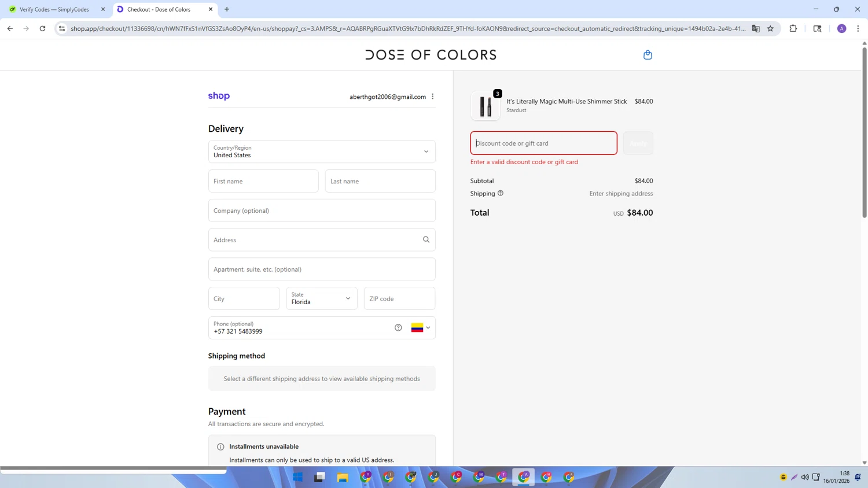This screenshot has width=868, height=488.
Task: Expand the Country/Region dropdown
Action: click(x=322, y=151)
